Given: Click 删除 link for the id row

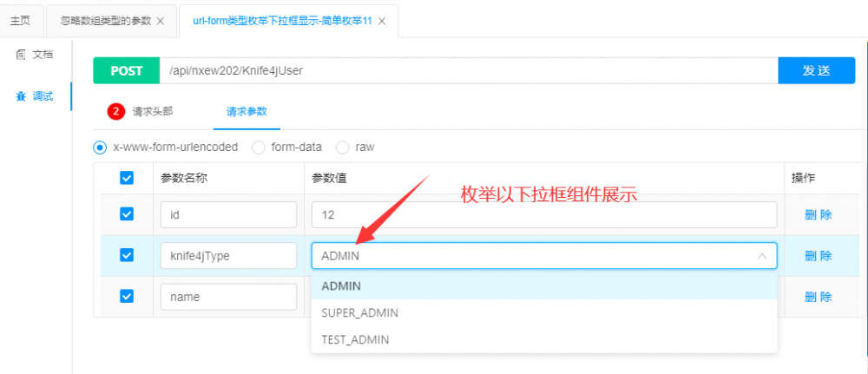Looking at the screenshot, I should (819, 214).
